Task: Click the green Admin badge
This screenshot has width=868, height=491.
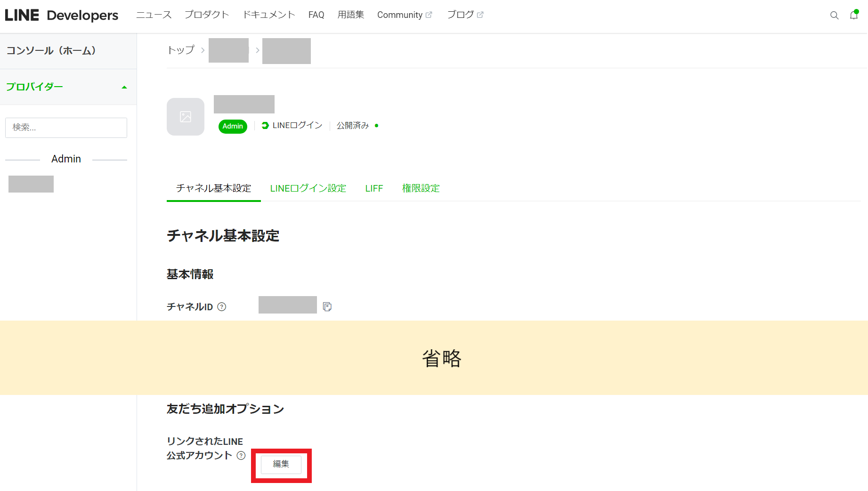Action: coord(233,126)
